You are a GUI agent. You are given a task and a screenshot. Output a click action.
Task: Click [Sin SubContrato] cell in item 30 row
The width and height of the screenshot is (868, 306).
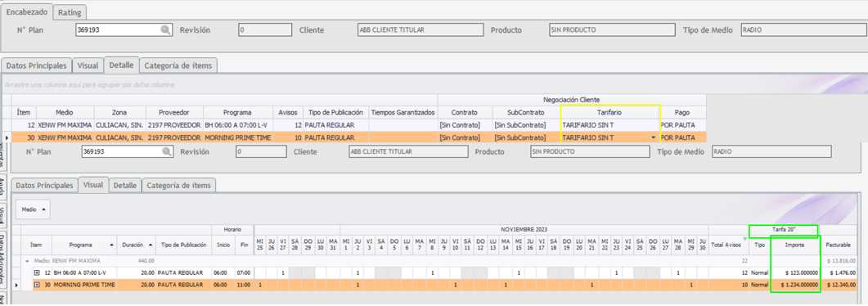tap(526, 137)
